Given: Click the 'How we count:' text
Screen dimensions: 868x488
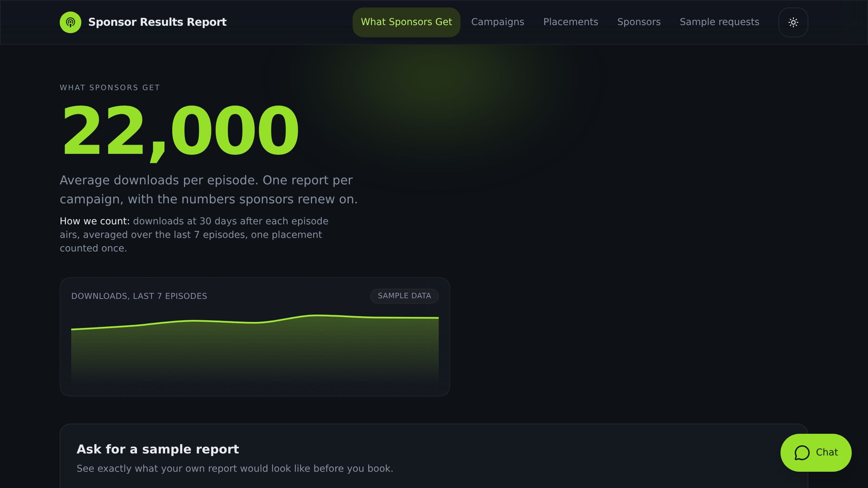Looking at the screenshot, I should pyautogui.click(x=95, y=221).
